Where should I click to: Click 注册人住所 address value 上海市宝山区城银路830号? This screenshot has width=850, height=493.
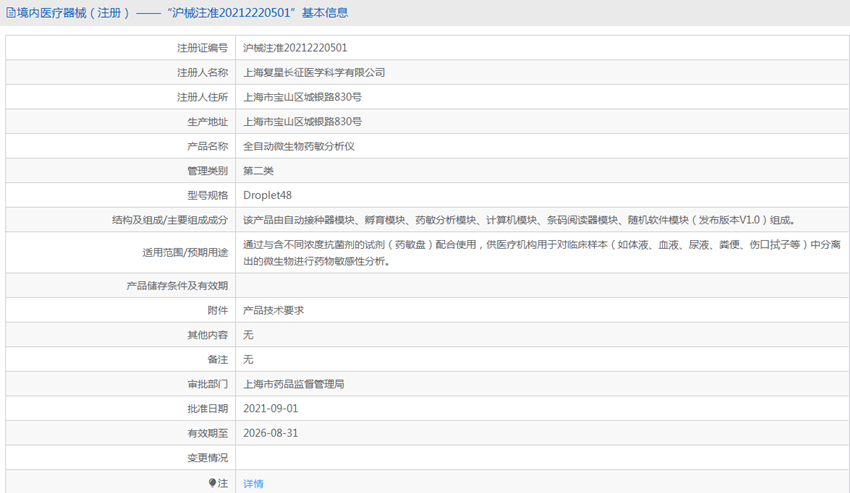(302, 97)
